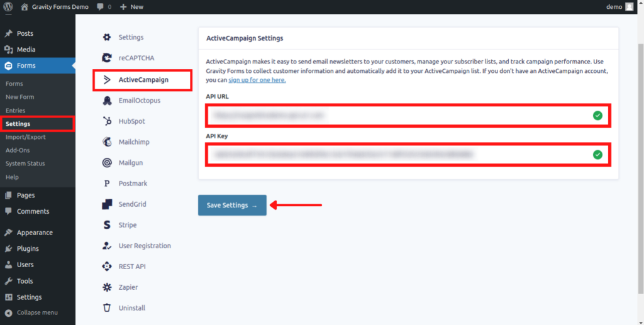
Task: Click the Pages icon in sidebar
Action: coord(8,196)
